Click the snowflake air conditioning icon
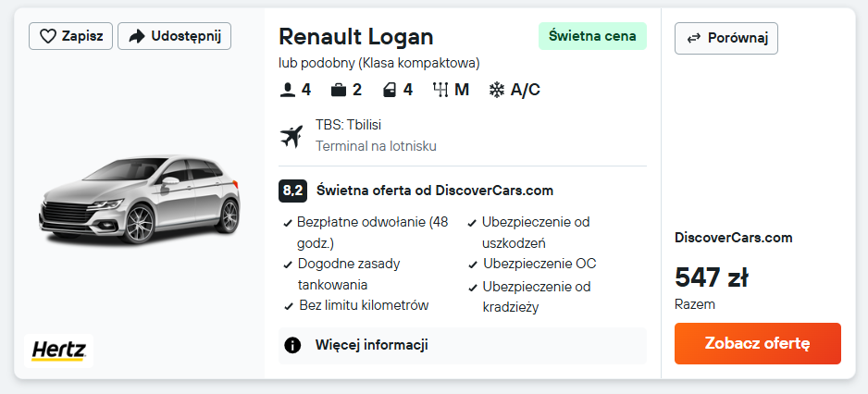This screenshot has width=868, height=394. (497, 91)
